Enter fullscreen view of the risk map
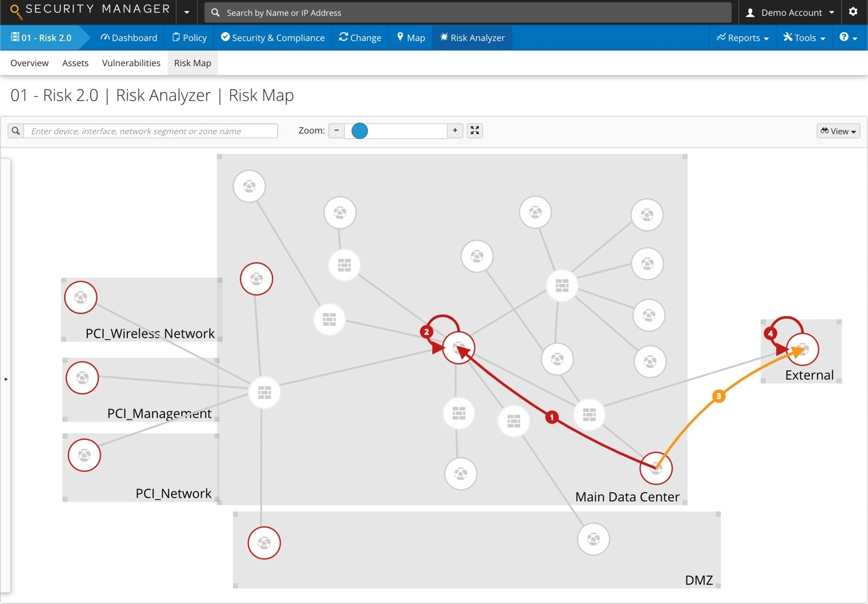Viewport: 868px width, 604px height. (474, 130)
